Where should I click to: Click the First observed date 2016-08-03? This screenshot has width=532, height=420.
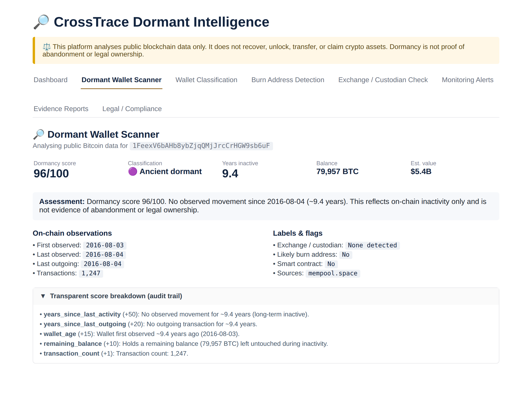click(x=105, y=245)
